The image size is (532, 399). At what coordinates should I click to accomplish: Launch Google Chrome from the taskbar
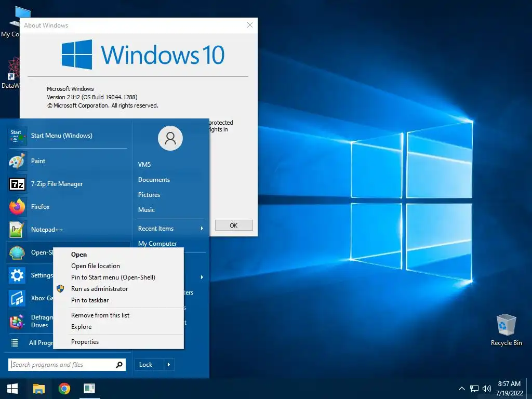click(x=64, y=389)
